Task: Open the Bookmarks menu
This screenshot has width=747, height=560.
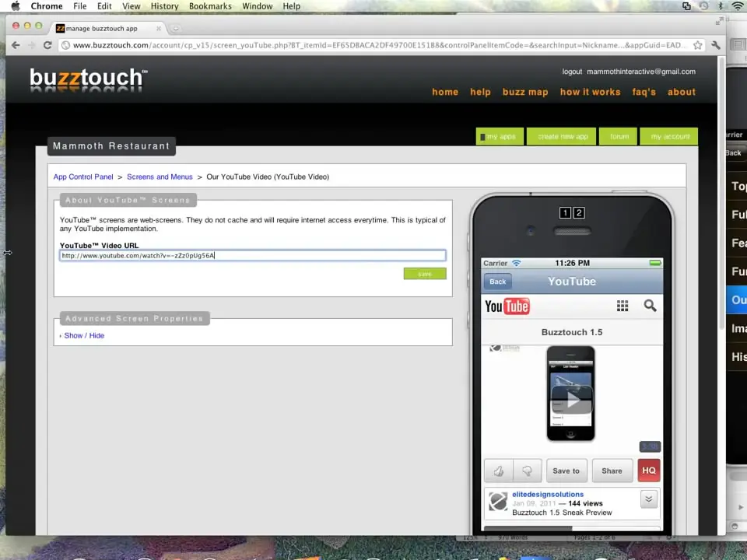Action: (x=210, y=6)
